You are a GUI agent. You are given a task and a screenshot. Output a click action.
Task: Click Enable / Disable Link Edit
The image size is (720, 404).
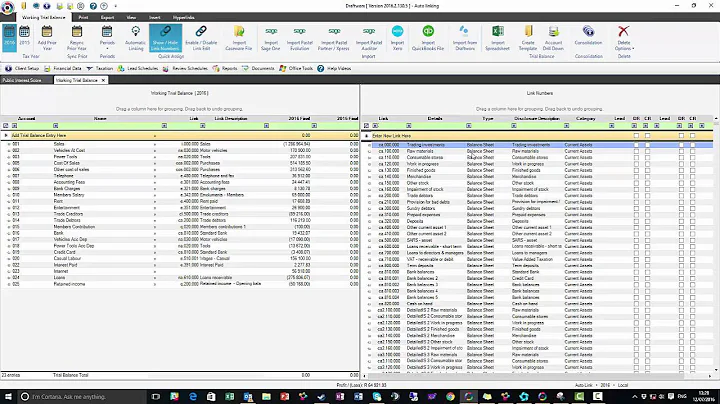[201, 38]
